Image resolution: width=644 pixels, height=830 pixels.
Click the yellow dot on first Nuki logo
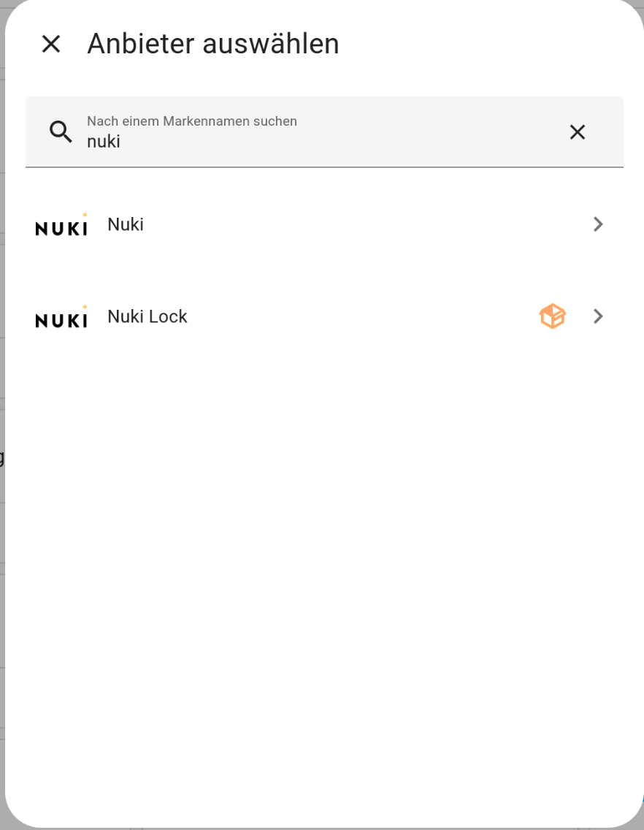pos(85,214)
